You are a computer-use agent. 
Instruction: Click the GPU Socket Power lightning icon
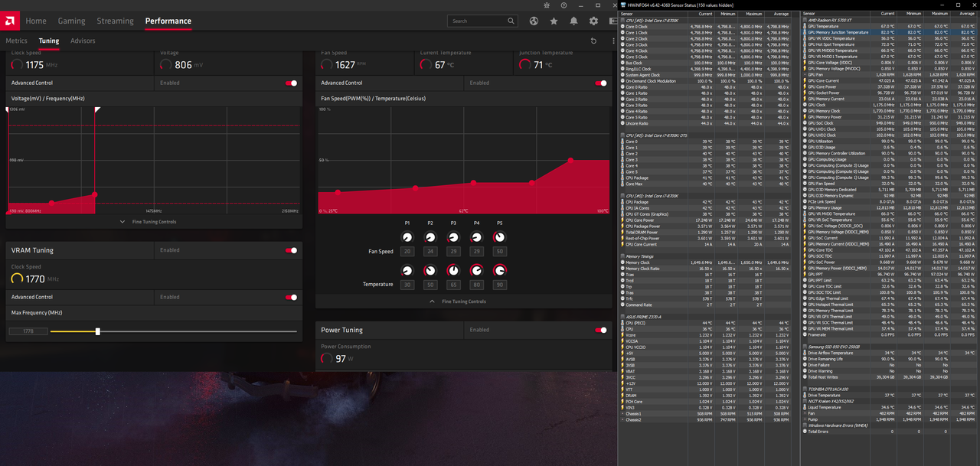[x=805, y=93]
